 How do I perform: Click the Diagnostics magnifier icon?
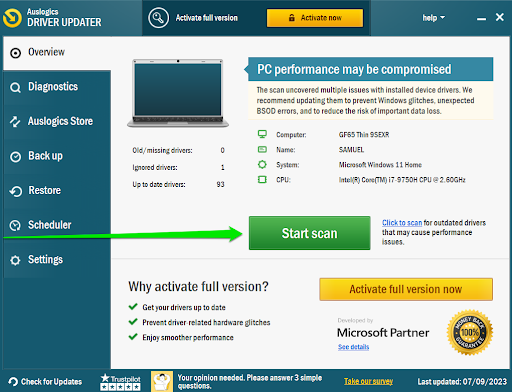click(15, 88)
